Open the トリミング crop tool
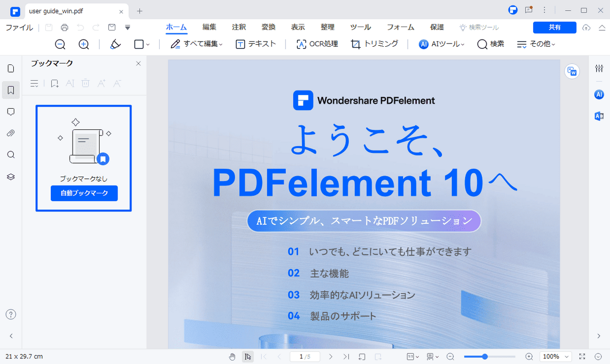This screenshot has height=364, width=610. (x=374, y=44)
